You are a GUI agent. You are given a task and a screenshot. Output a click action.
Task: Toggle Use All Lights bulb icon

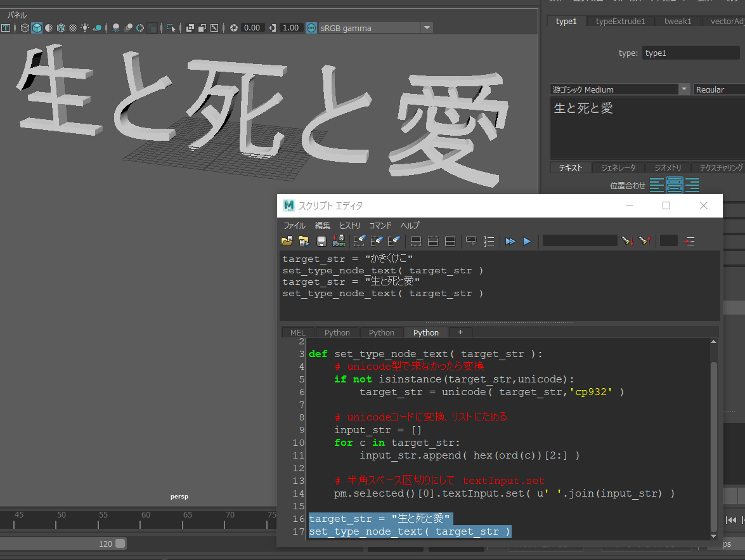click(84, 28)
